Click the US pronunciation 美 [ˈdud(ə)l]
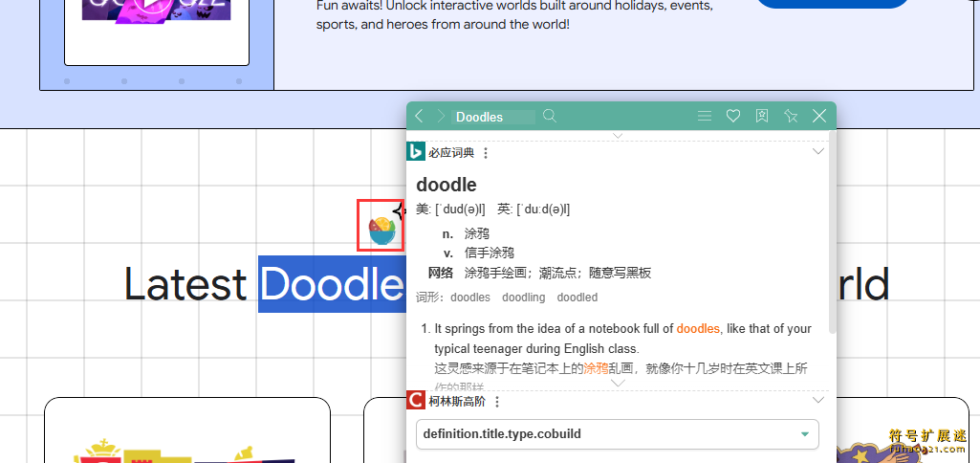Viewport: 980px width, 463px height. tap(450, 209)
